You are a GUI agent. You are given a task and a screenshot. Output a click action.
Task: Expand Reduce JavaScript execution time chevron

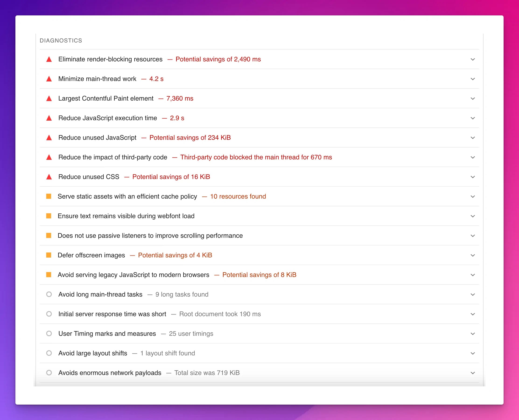tap(473, 118)
